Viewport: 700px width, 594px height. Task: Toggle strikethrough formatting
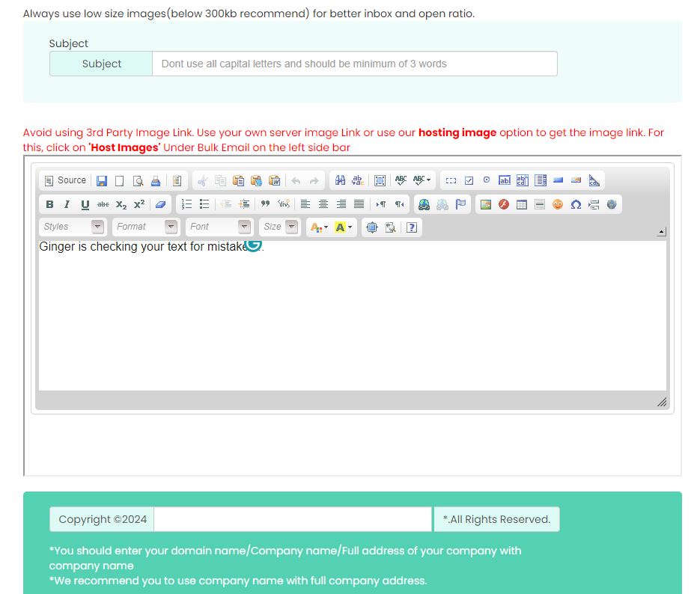click(x=103, y=204)
